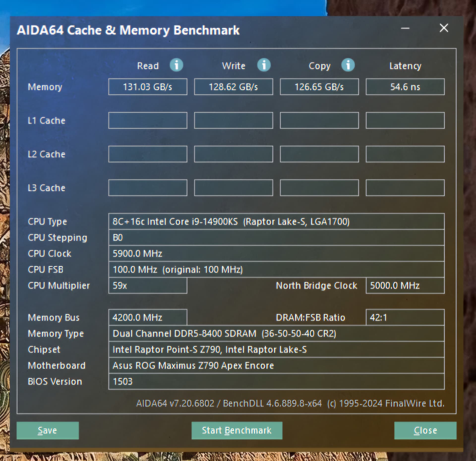This screenshot has height=461, width=476.
Task: Click the Motherboard name field
Action: click(x=276, y=366)
